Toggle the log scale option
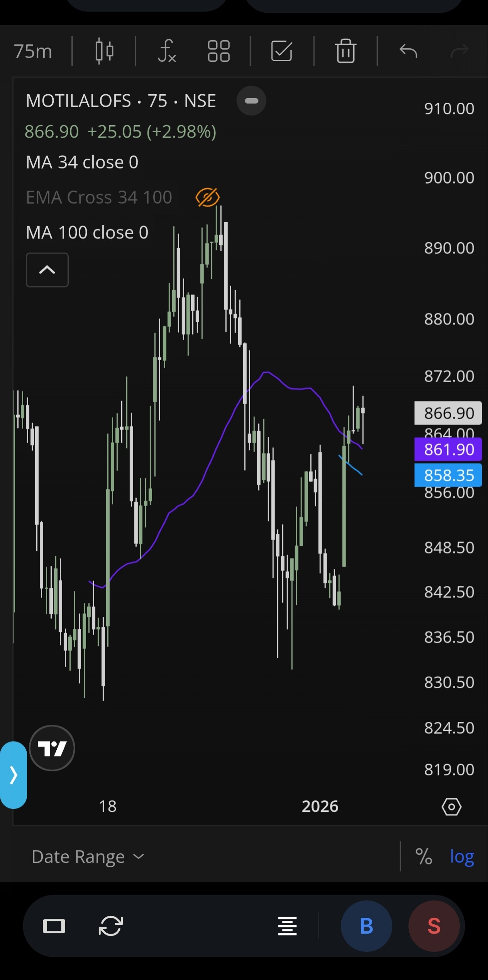The image size is (488, 980). [462, 857]
